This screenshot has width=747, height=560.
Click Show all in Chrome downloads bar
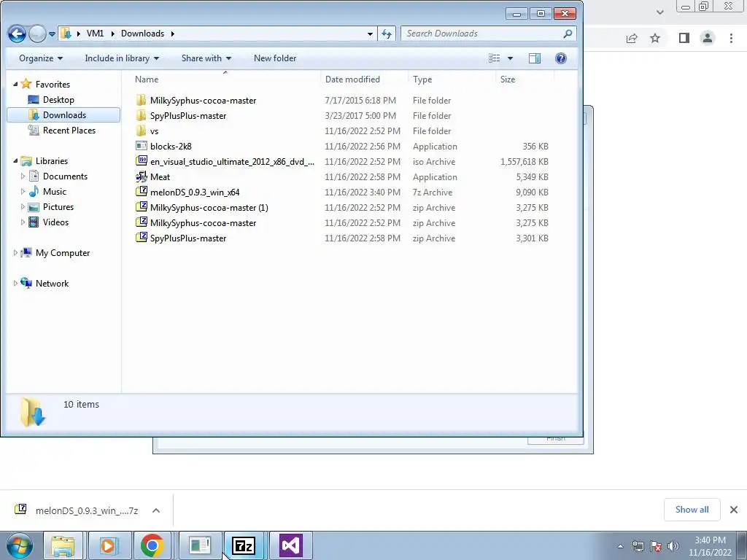click(692, 510)
